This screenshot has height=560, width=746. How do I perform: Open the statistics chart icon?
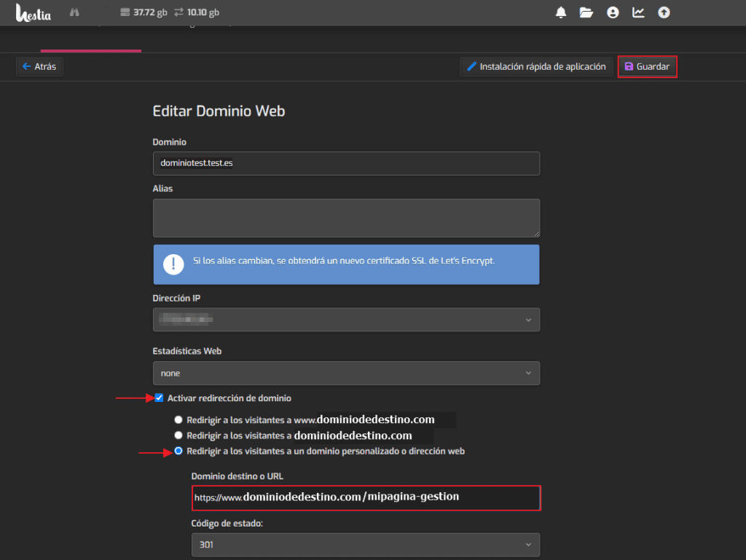coord(638,12)
